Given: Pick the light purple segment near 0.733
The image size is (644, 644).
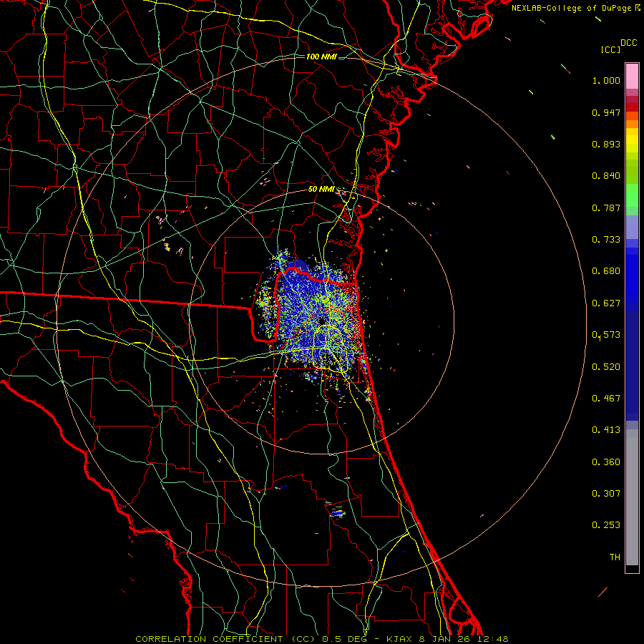Looking at the screenshot, I should point(632,227).
